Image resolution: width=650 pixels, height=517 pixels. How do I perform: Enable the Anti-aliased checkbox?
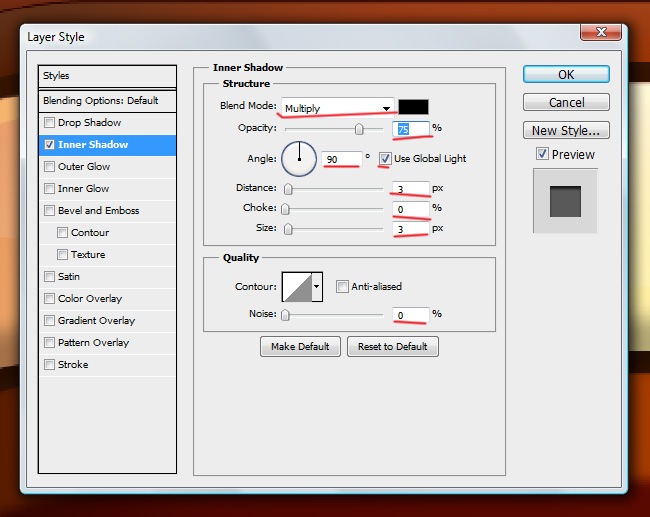coord(342,287)
